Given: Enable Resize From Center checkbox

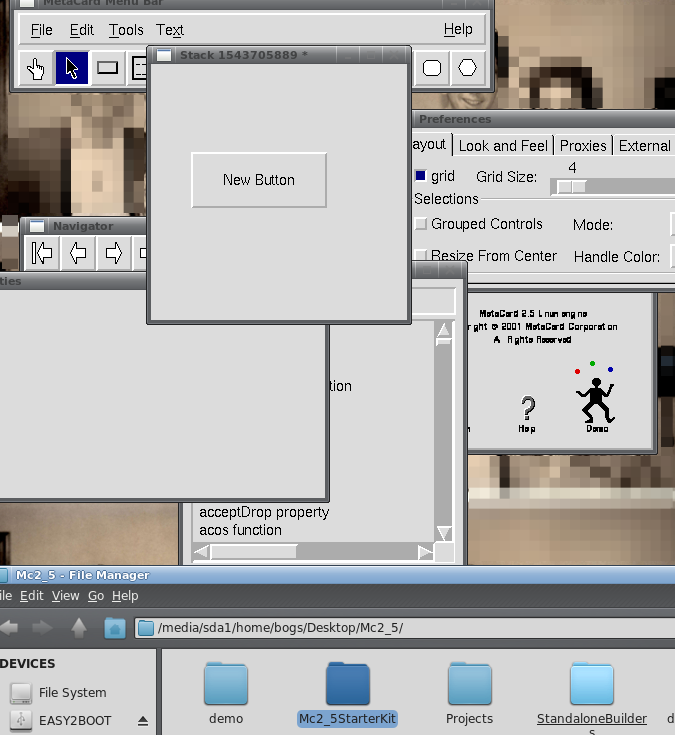Looking at the screenshot, I should coord(421,256).
